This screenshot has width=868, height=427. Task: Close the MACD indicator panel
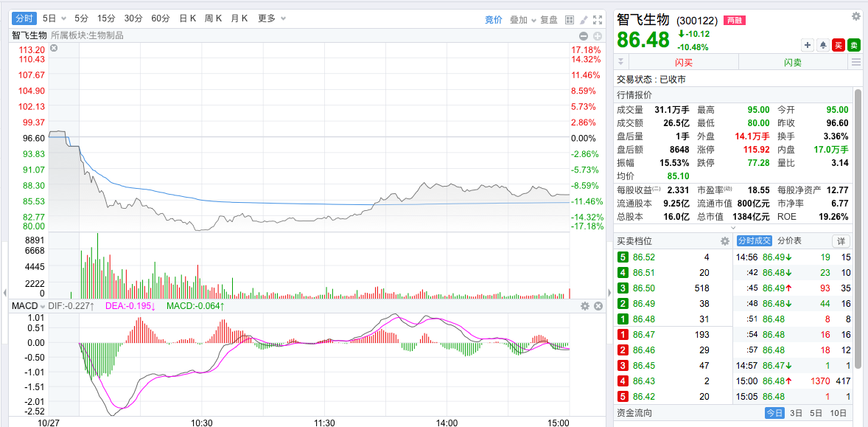coord(598,306)
